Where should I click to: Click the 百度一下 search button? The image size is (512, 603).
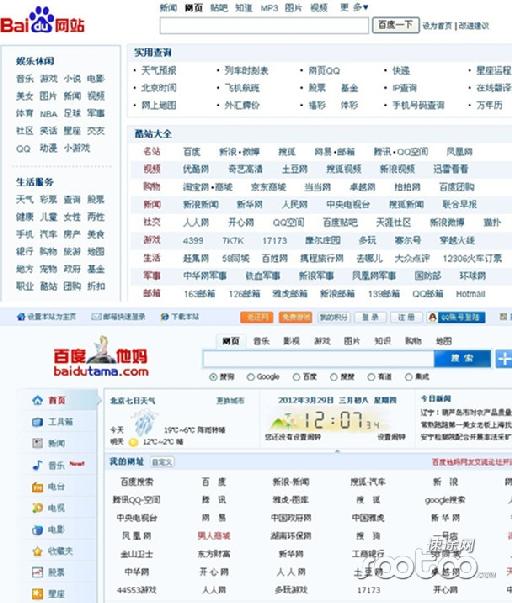click(395, 25)
